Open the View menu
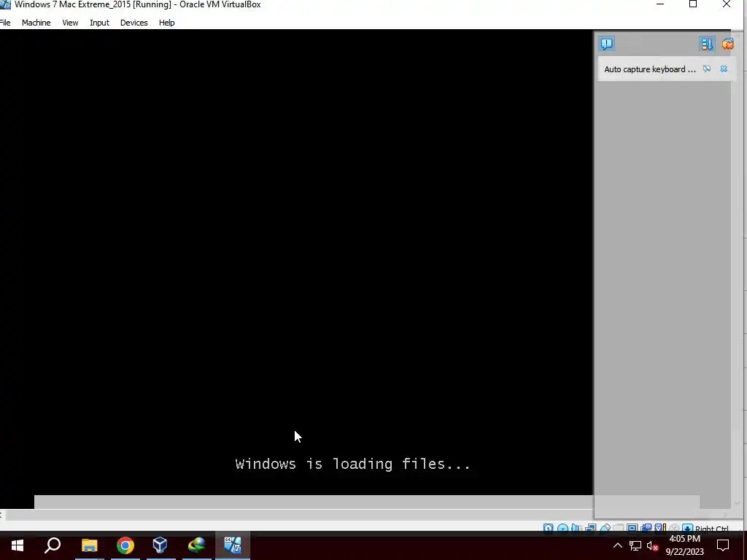Screen dimensions: 747x560 (x=70, y=23)
